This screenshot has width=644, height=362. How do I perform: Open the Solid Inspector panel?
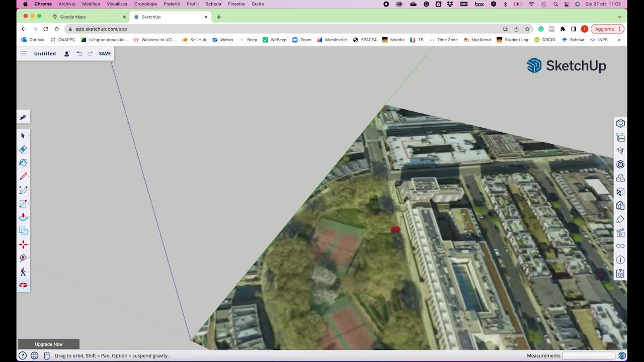tap(620, 274)
